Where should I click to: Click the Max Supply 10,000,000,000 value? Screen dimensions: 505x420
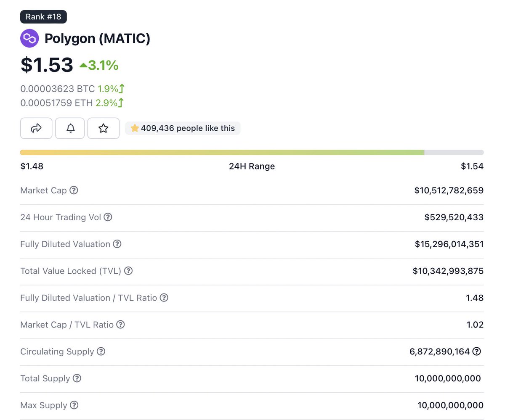[451, 405]
